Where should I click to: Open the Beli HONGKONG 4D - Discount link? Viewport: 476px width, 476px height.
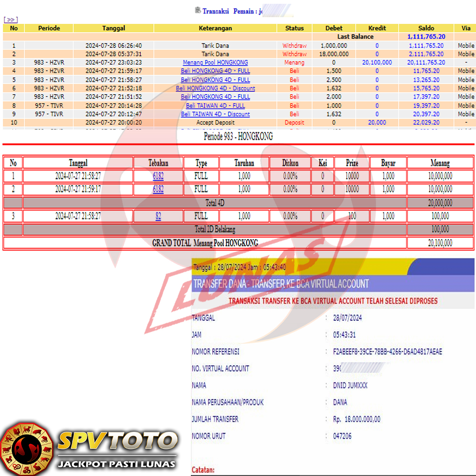tap(215, 88)
